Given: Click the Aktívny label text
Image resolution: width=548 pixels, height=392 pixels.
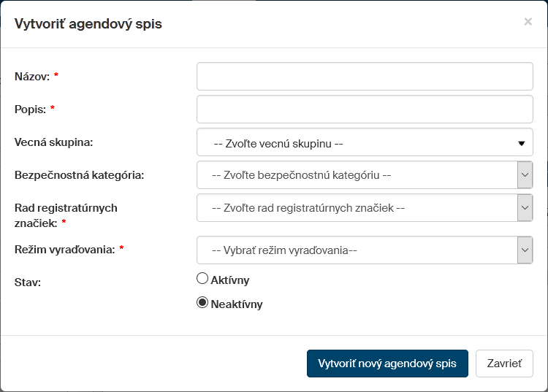Looking at the screenshot, I should click(x=230, y=280).
